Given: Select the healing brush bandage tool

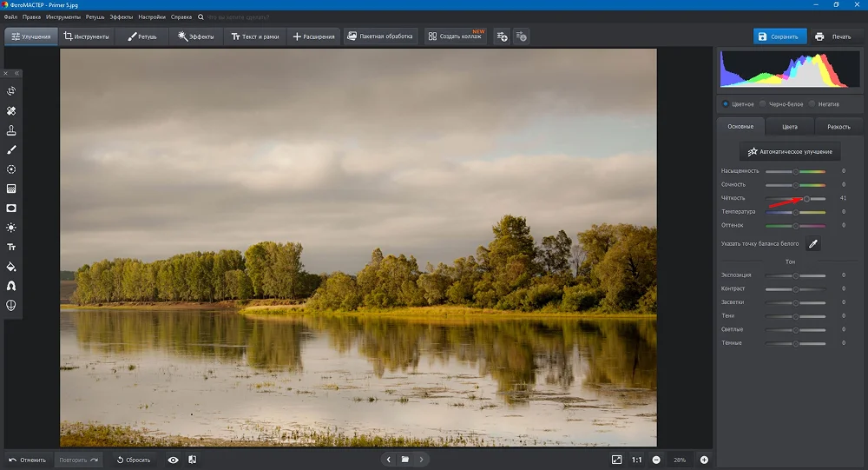Looking at the screenshot, I should coord(11,111).
